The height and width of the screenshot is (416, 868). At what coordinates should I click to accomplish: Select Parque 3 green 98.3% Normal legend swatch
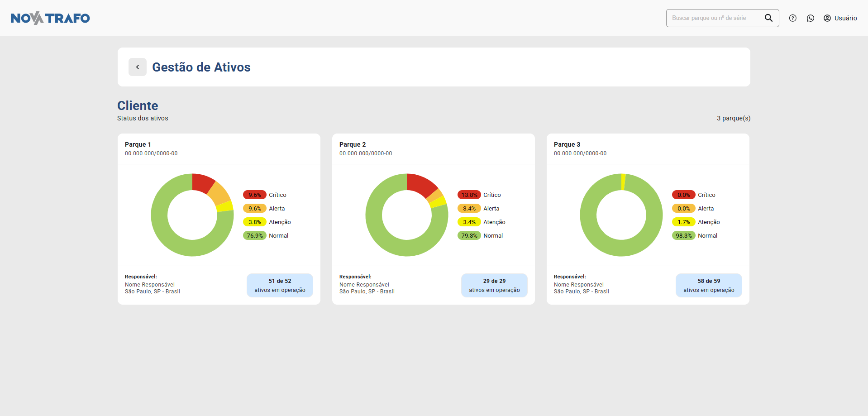684,236
